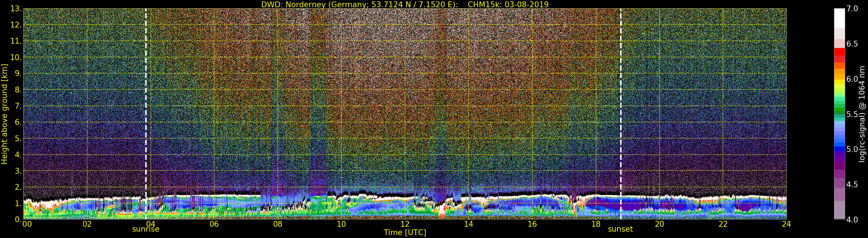Click the 'CHM15k: 03-08-2019' title text
This screenshot has height=238, width=868.
click(x=508, y=4)
